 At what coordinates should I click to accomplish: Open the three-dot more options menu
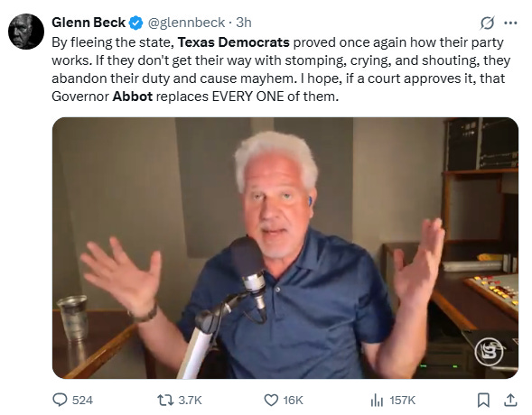tap(510, 23)
